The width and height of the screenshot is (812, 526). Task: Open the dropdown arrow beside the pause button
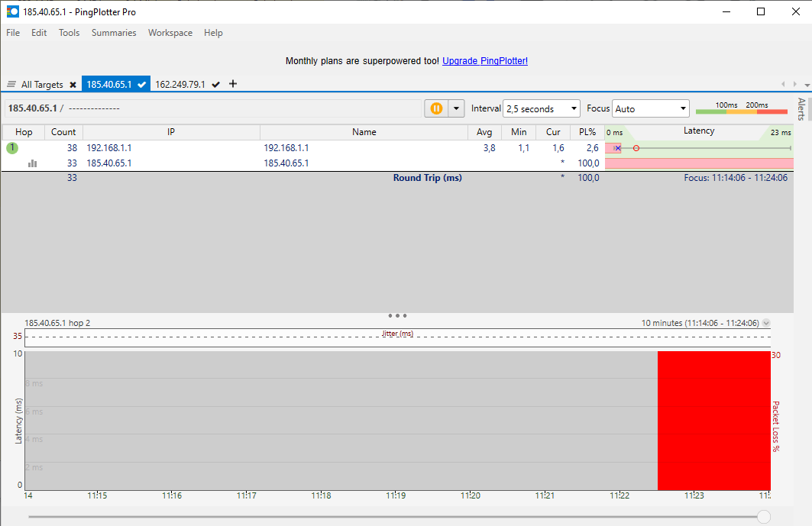point(456,108)
